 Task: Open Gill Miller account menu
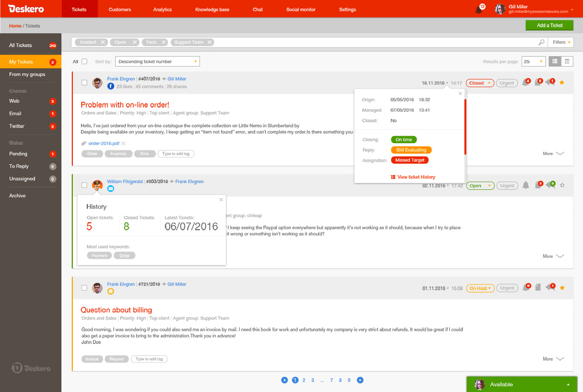click(x=534, y=9)
